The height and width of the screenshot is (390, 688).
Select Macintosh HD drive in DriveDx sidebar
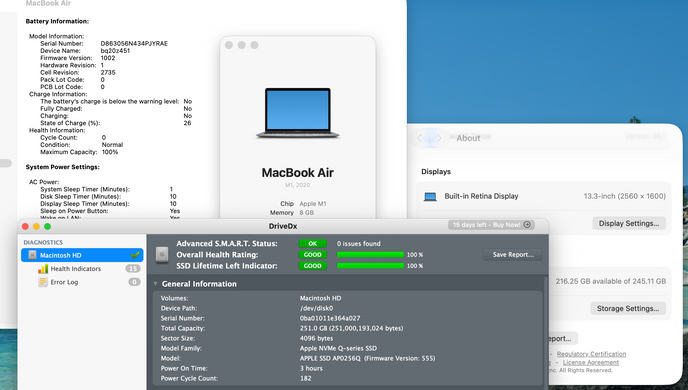[82, 255]
